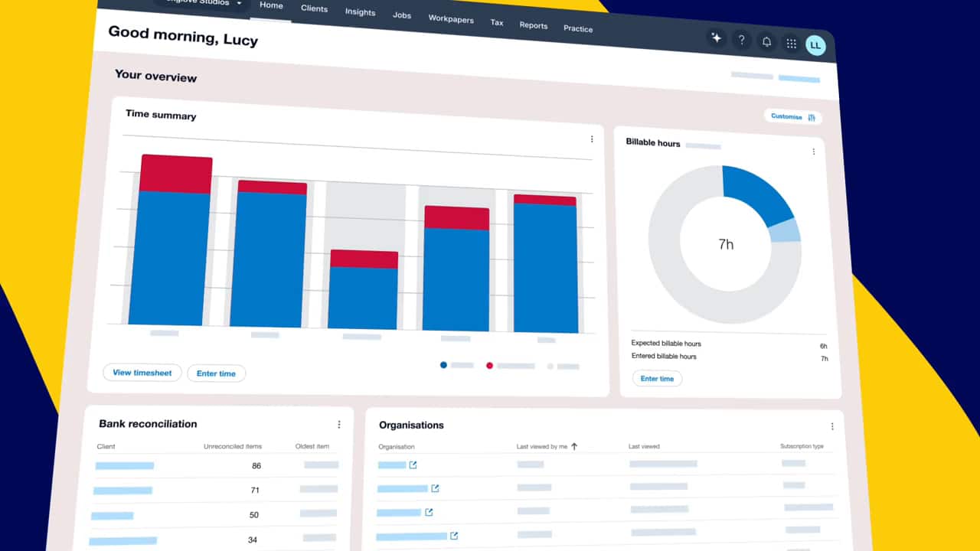The image size is (980, 551).
Task: Open Organisations three-dot options menu
Action: [832, 426]
